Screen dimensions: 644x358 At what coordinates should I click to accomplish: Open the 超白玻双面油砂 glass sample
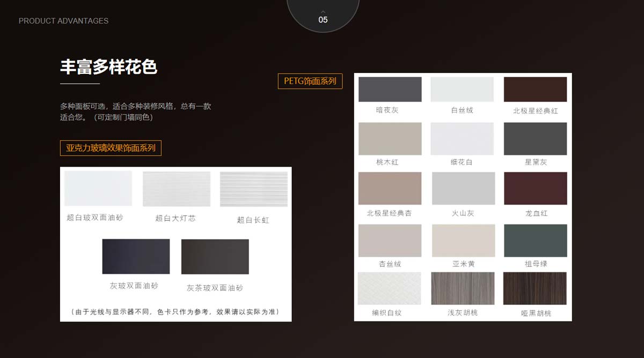click(x=98, y=188)
